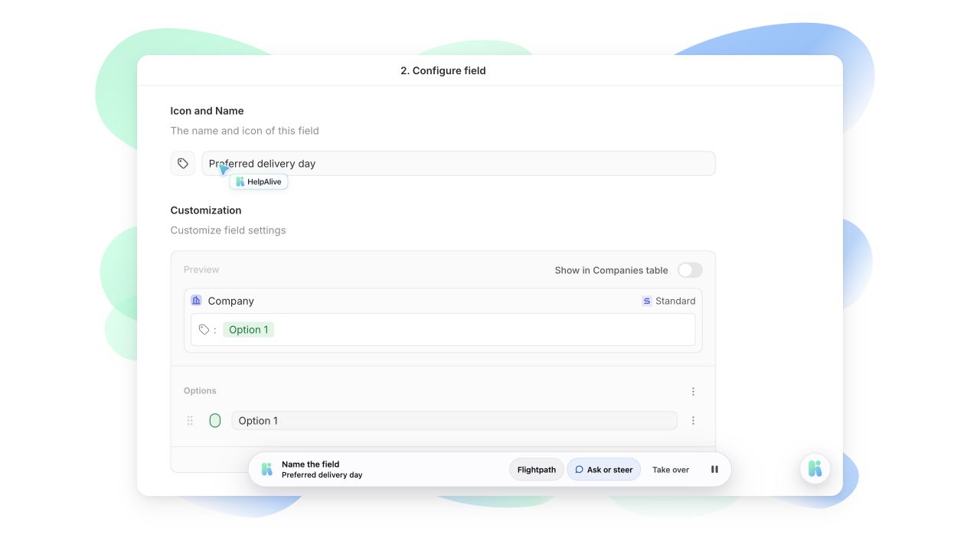Pause the HelpAlive guided flow
The width and height of the screenshot is (980, 551).
pyautogui.click(x=714, y=470)
